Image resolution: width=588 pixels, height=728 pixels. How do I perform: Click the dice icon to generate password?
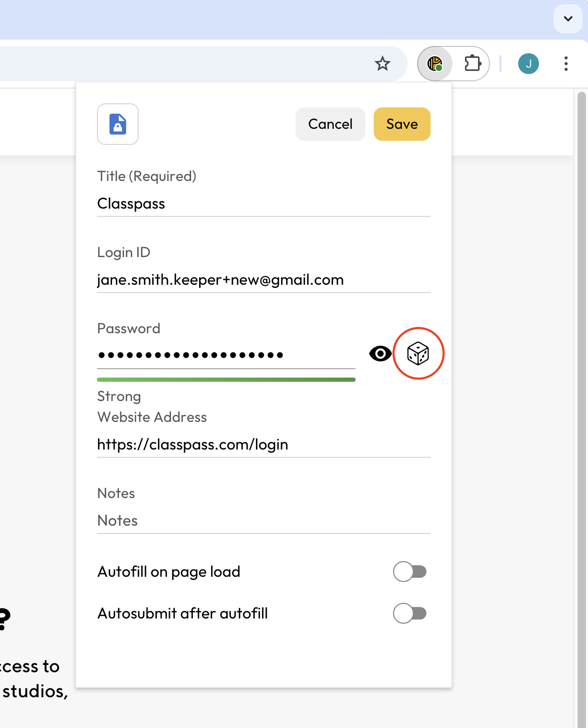coord(418,354)
